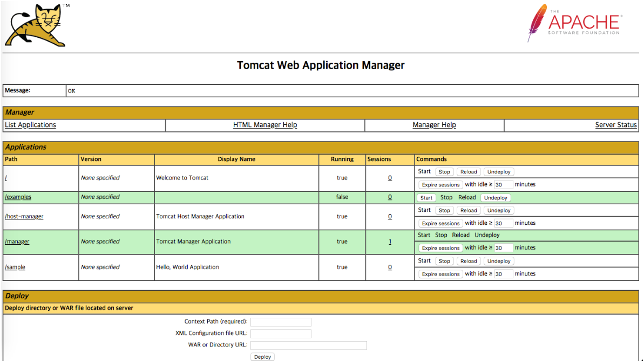Screen dimensions: 644x361
Task: Click the WAR or Directory URL field
Action: [308, 345]
